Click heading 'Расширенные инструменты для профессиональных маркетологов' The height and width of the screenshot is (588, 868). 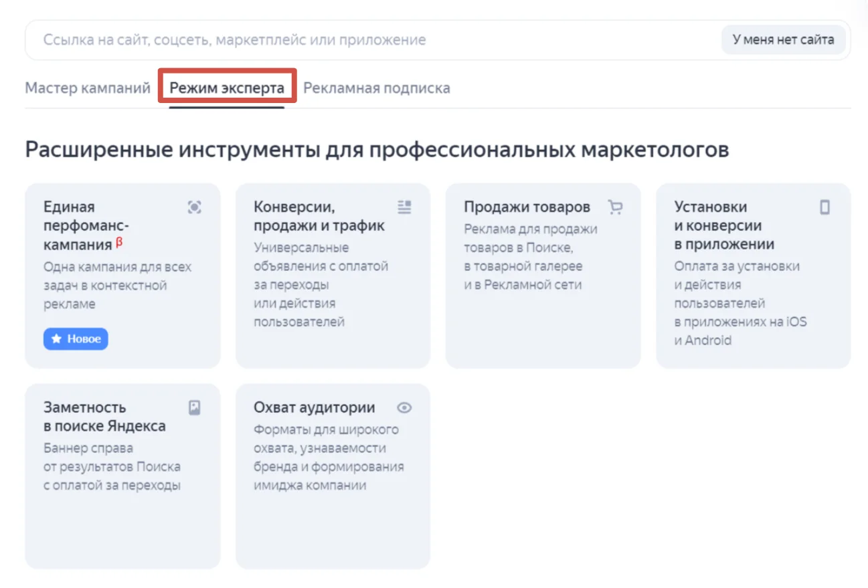[x=377, y=149]
